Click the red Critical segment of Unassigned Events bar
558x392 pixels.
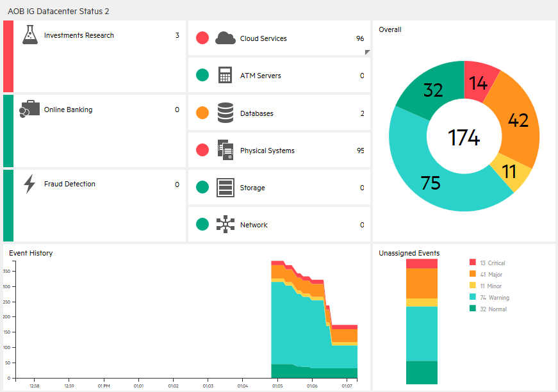coord(422,264)
